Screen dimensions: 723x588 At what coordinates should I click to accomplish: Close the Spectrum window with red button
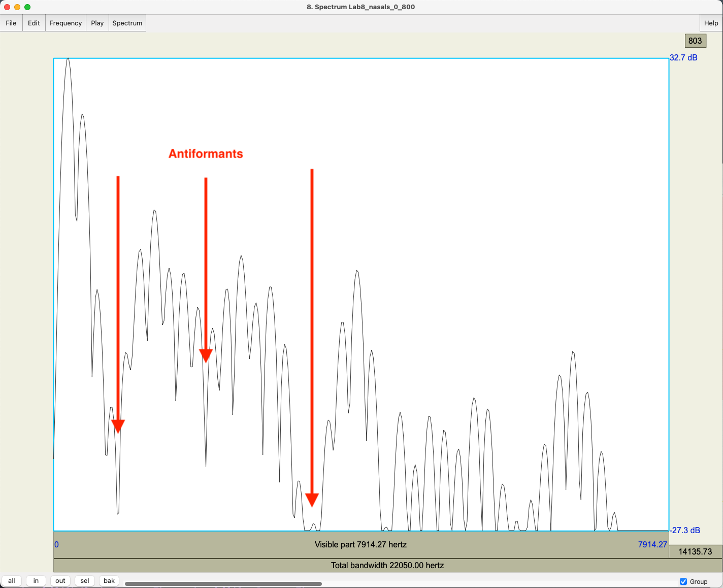pos(7,7)
